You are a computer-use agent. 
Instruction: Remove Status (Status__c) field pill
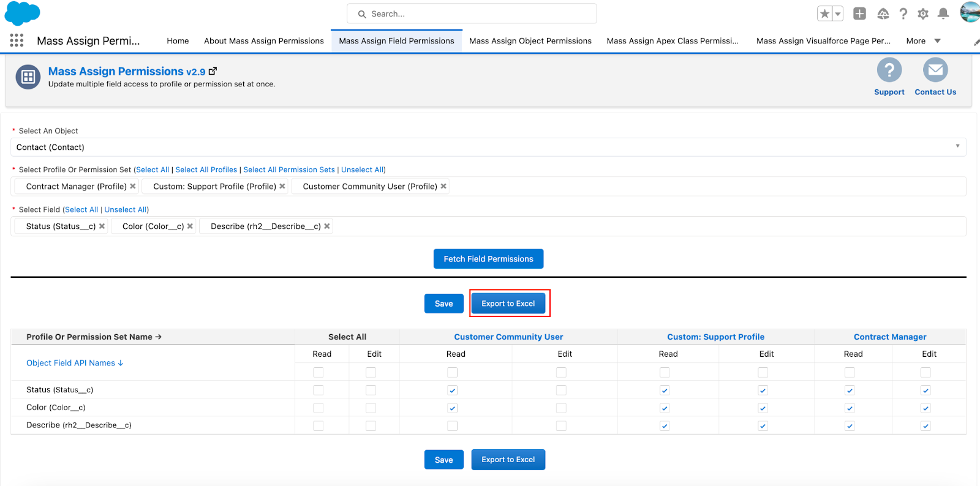[x=102, y=226]
